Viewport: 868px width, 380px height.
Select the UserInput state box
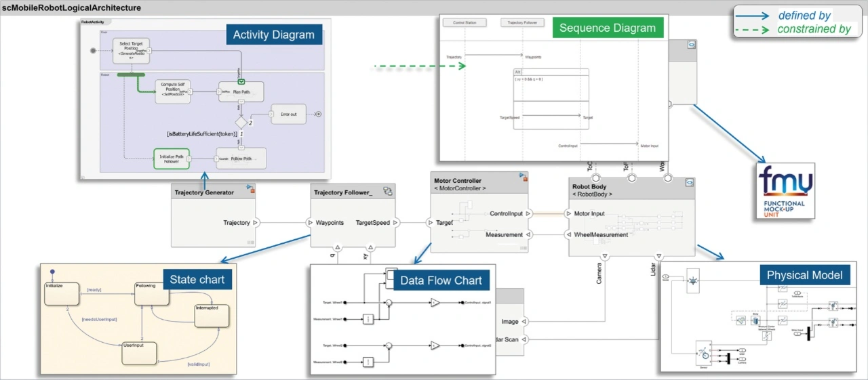pos(139,352)
